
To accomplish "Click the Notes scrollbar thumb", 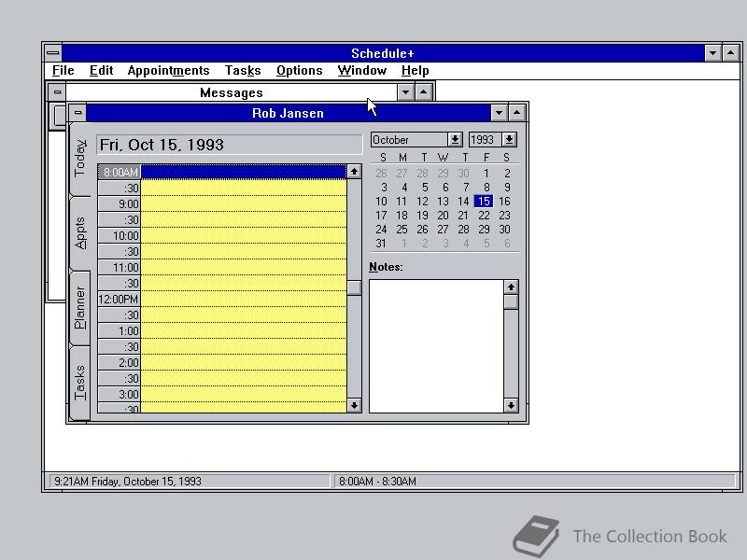I will pos(511,301).
